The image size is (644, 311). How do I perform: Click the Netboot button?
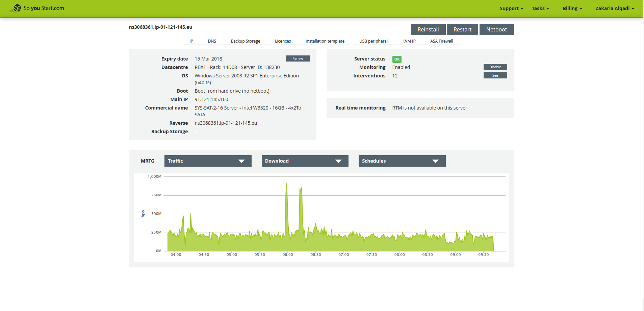point(496,29)
